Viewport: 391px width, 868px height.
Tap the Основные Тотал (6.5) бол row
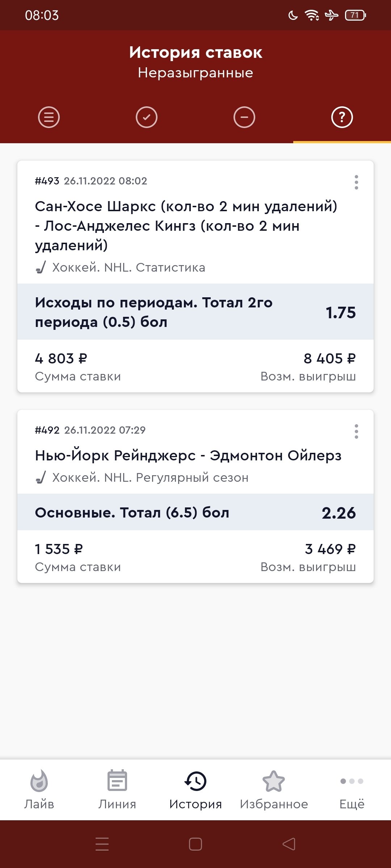click(x=195, y=512)
